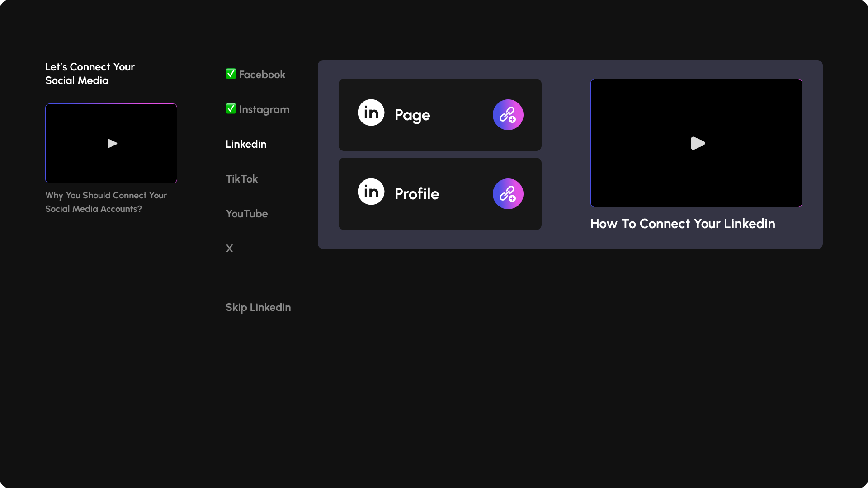Viewport: 868px width, 488px height.
Task: Click the LinkedIn icon on the Page card
Action: [371, 113]
